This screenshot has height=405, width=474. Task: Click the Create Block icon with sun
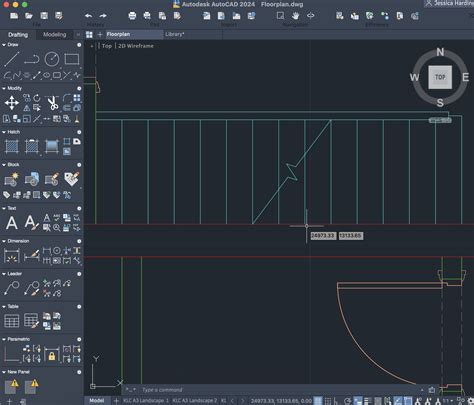[x=12, y=179]
